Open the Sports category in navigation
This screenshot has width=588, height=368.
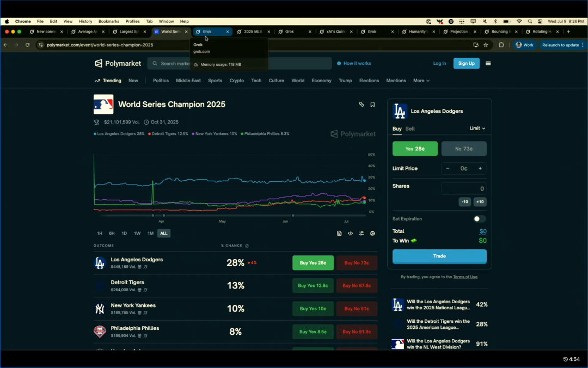coord(215,81)
